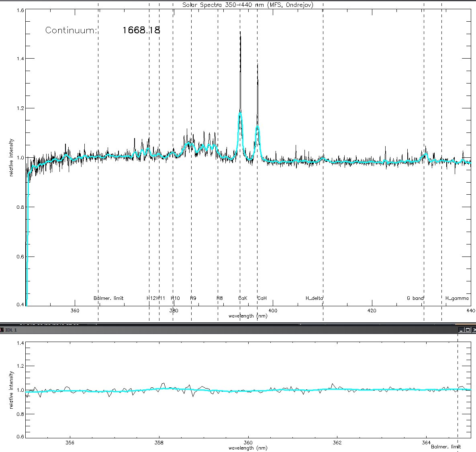Viewport: 476px width, 452px height.
Task: Click the 1.6 tick label on upper plot
Action: [x=20, y=10]
